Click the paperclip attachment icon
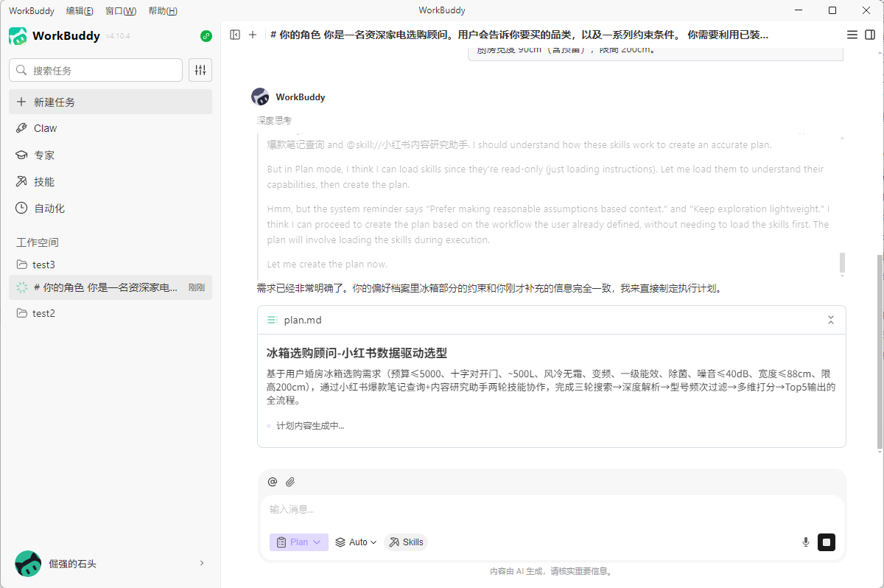The width and height of the screenshot is (884, 588). pyautogui.click(x=290, y=482)
